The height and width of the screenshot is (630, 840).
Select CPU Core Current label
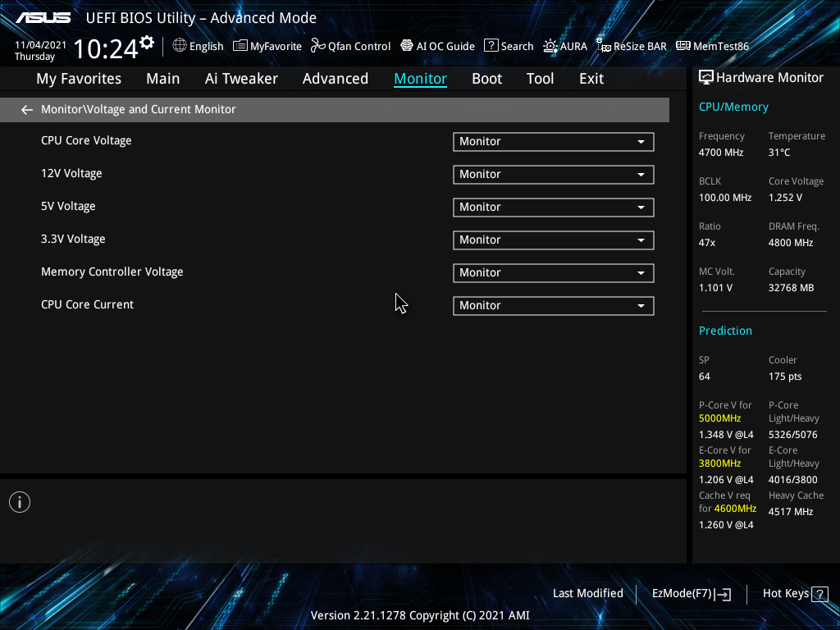(x=87, y=304)
